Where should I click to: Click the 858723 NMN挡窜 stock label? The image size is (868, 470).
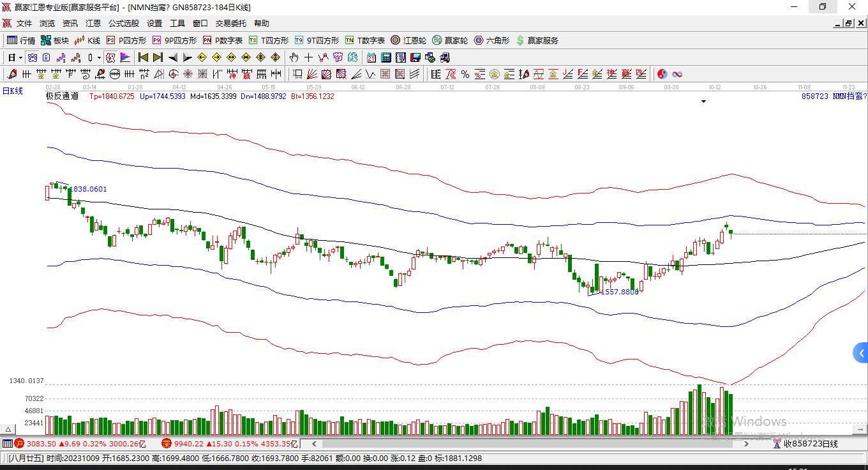tap(834, 96)
